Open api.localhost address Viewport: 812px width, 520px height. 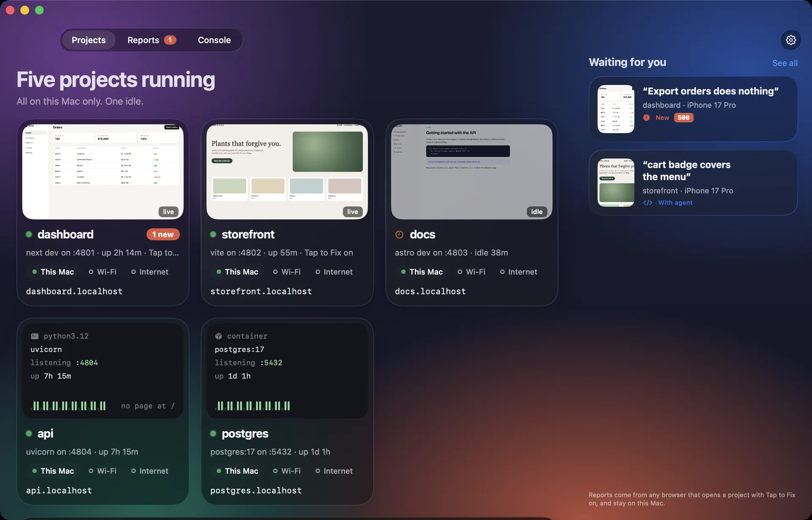point(59,491)
